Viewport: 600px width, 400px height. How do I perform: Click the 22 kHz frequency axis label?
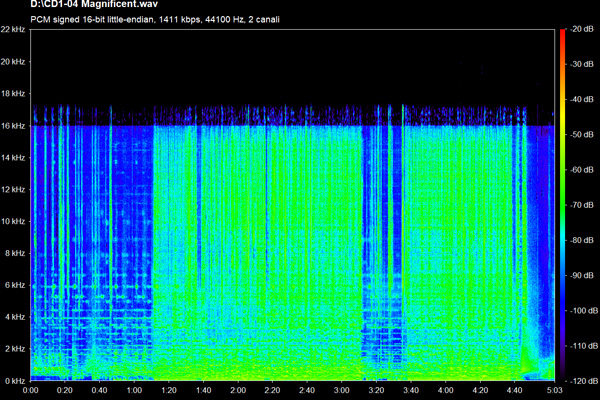coord(13,29)
